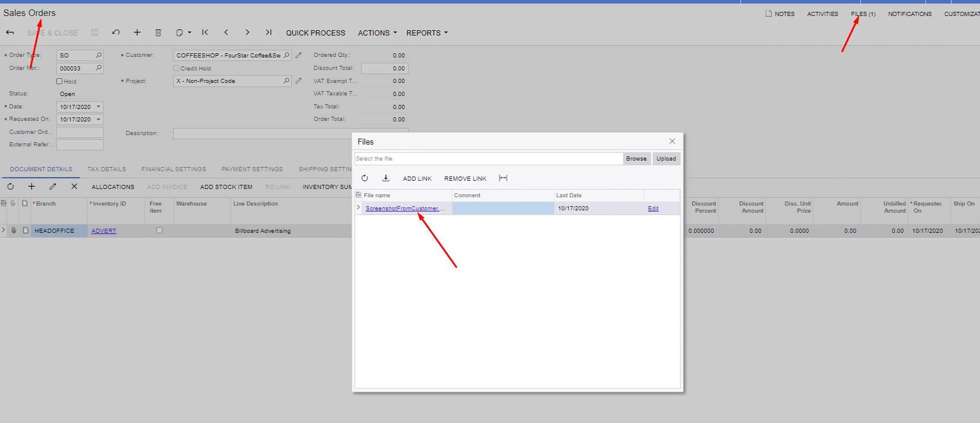Enable the Credit Hold checkbox
980x423 pixels.
[x=176, y=68]
